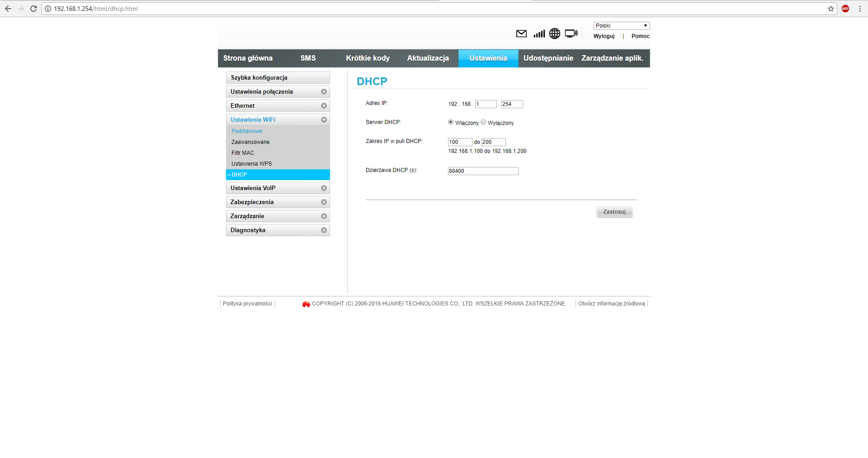Go to Strona główna tab
Viewport: 868px width, 458px height.
tap(248, 58)
